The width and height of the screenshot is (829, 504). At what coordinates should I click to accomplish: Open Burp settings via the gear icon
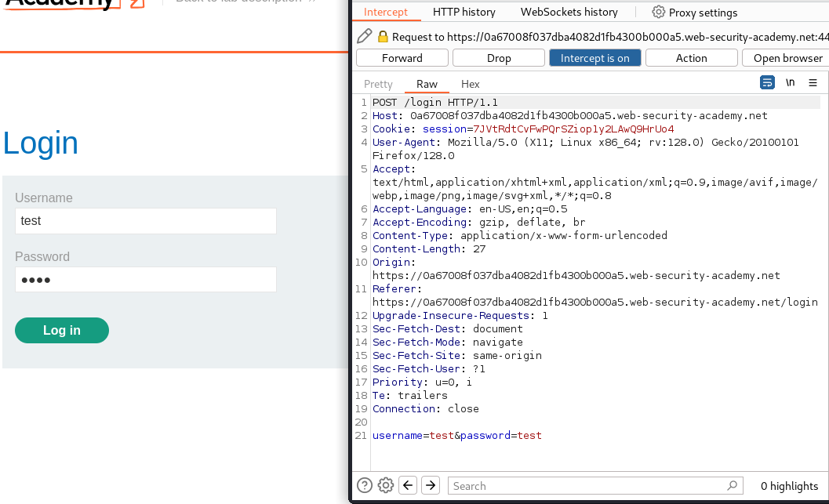coord(385,485)
